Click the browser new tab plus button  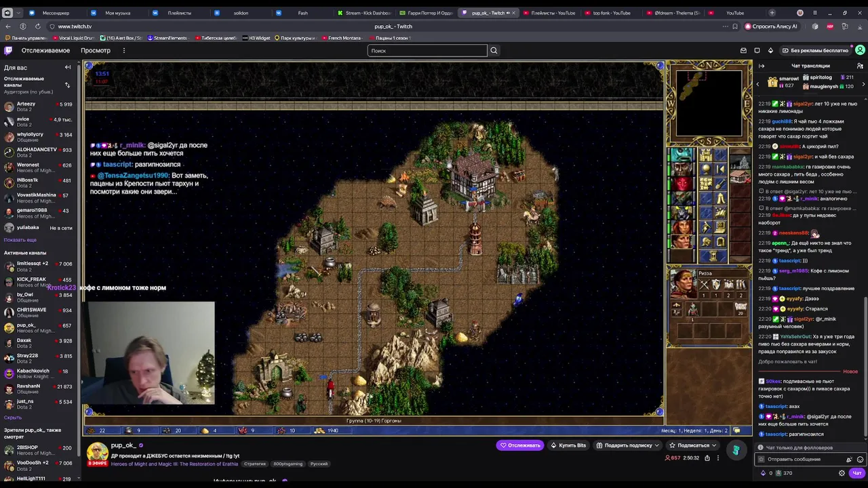pyautogui.click(x=772, y=13)
